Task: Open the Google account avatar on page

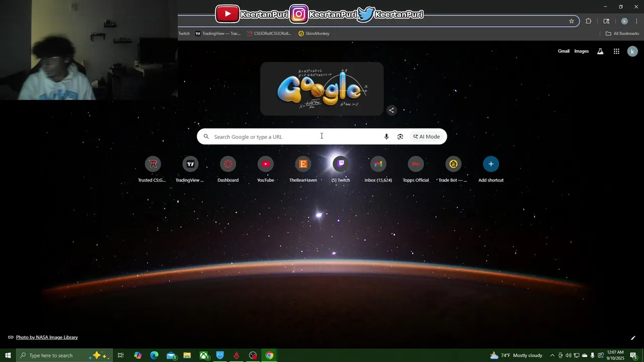Action: [x=633, y=51]
